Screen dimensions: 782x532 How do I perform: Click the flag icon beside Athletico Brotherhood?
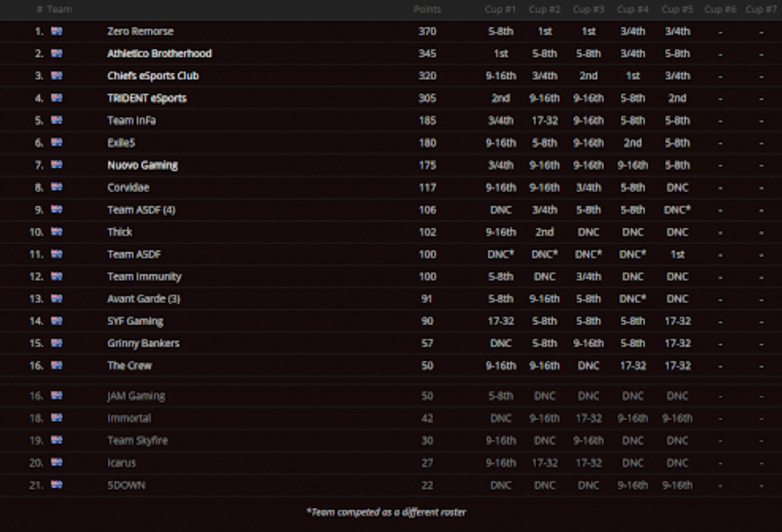57,53
